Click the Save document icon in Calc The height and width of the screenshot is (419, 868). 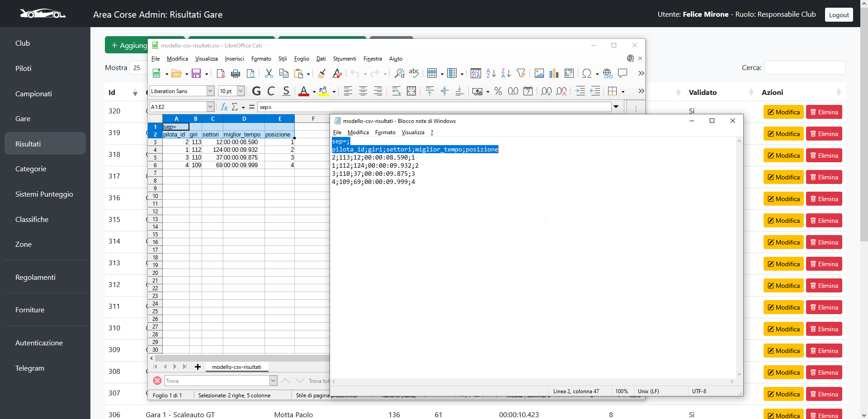[x=196, y=74]
